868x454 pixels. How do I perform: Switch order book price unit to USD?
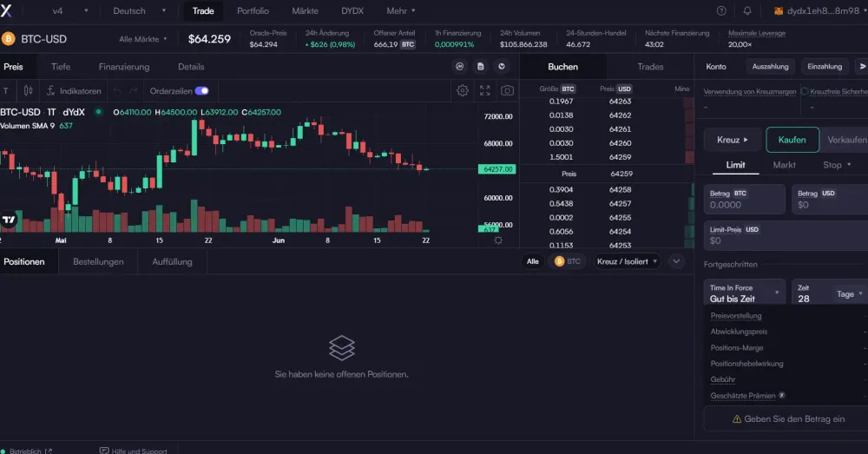click(x=624, y=89)
